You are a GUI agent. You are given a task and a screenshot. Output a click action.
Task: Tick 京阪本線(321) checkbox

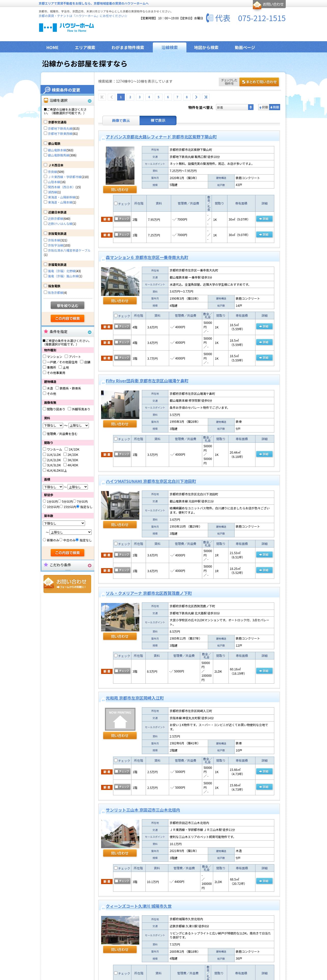coord(45,240)
